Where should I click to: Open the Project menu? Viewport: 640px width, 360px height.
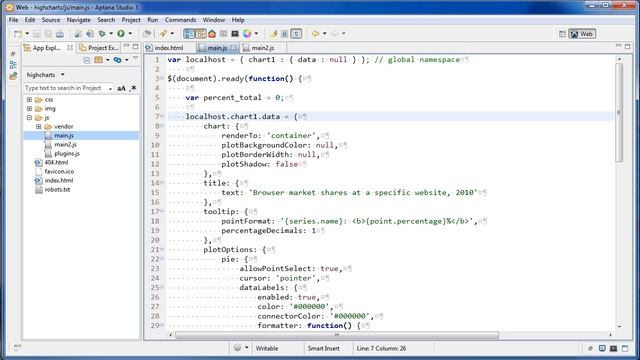[x=131, y=20]
